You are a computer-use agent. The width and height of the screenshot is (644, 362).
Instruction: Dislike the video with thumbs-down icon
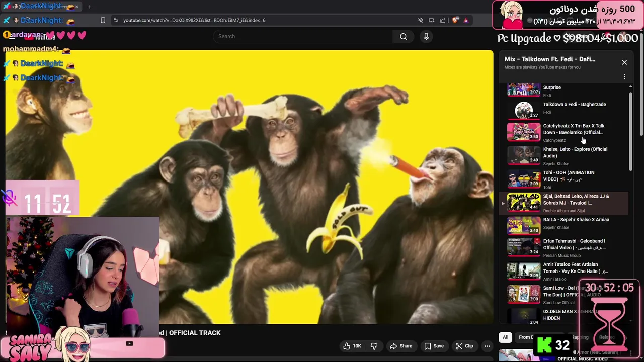tap(374, 346)
